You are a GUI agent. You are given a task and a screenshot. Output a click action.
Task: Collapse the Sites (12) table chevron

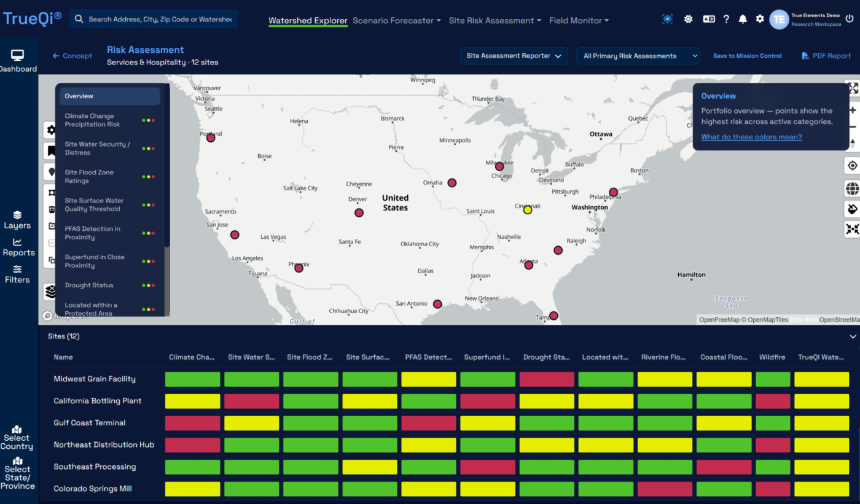click(853, 336)
